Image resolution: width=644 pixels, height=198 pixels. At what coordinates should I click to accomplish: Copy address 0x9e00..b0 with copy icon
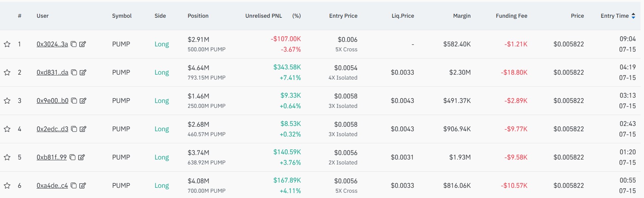tap(74, 101)
